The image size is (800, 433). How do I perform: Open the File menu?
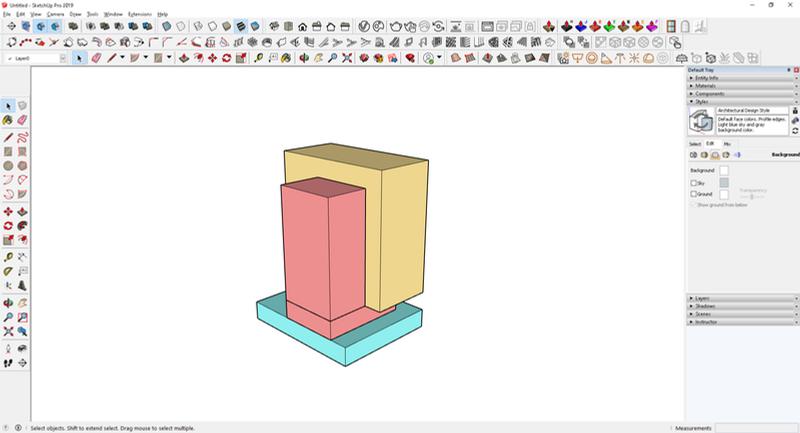[7, 14]
